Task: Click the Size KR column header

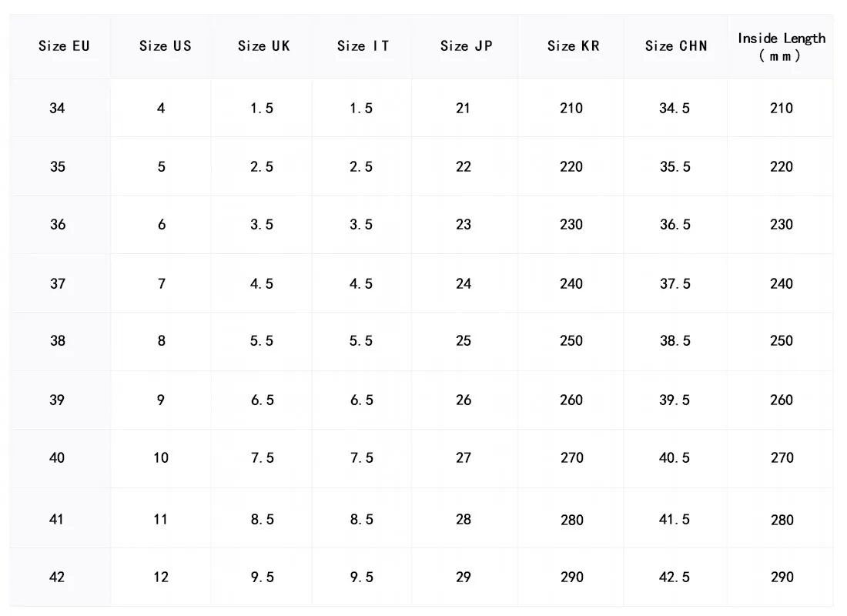Action: click(x=573, y=46)
